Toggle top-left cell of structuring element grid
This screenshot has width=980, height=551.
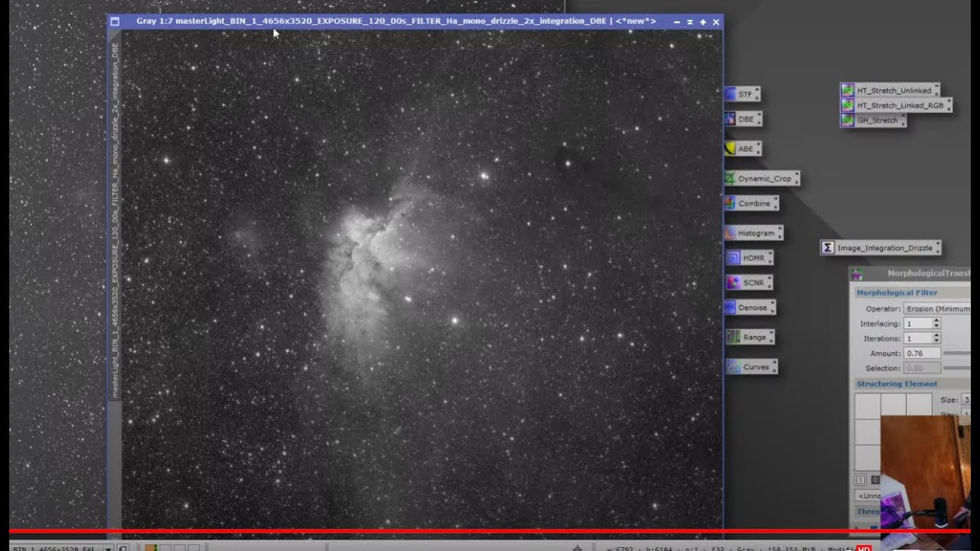pos(867,406)
